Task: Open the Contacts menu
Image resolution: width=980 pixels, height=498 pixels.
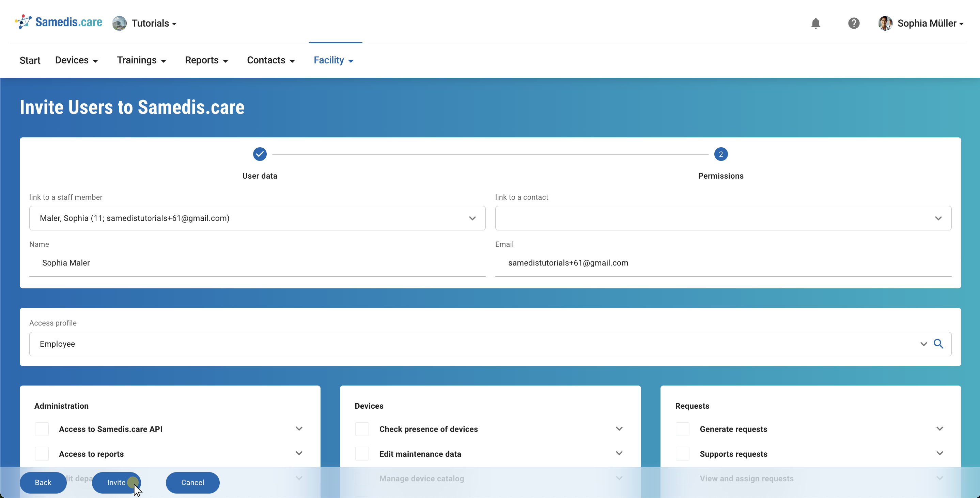Action: coord(271,60)
